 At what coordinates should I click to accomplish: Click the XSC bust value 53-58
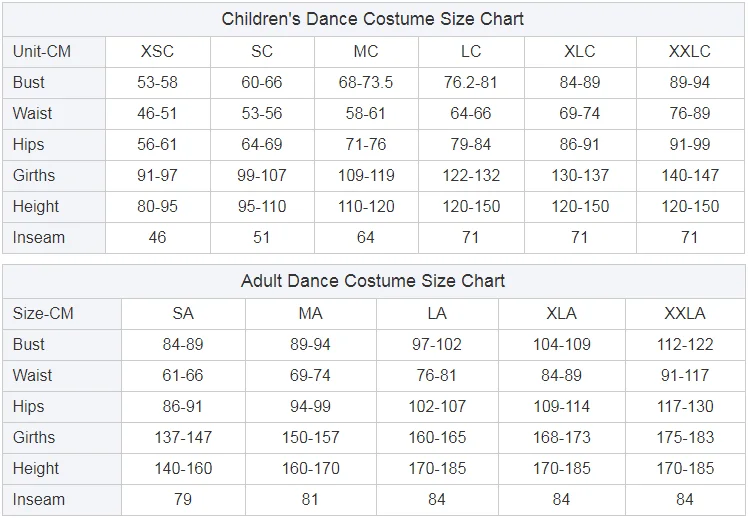[x=157, y=82]
